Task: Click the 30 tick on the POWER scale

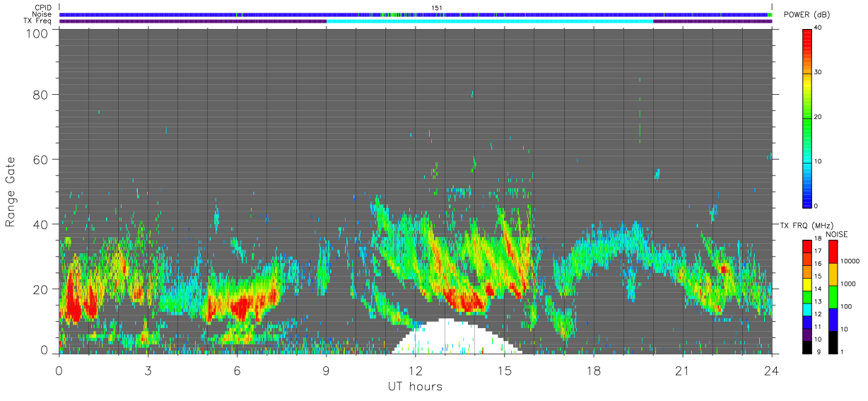Action: point(819,72)
